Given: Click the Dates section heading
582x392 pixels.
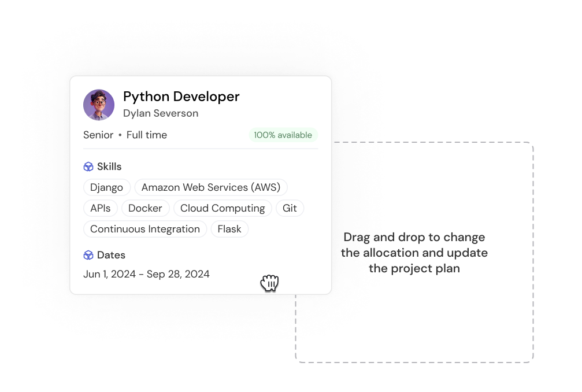Looking at the screenshot, I should click(x=111, y=255).
